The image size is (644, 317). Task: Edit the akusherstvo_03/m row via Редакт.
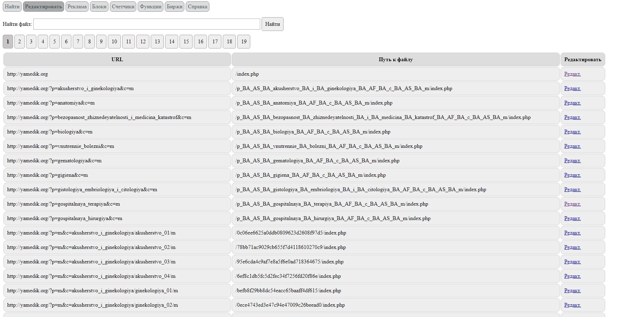click(572, 262)
